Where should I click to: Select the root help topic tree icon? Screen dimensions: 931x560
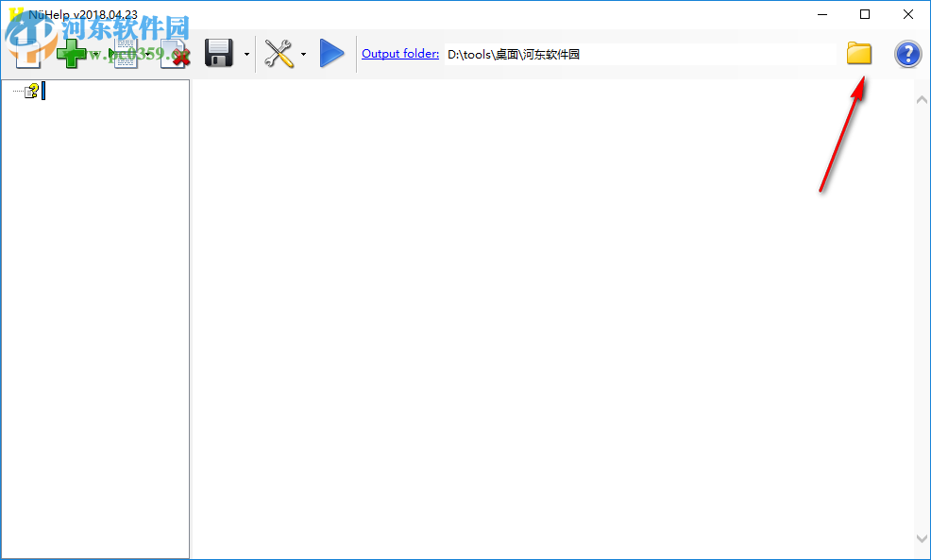click(x=31, y=92)
